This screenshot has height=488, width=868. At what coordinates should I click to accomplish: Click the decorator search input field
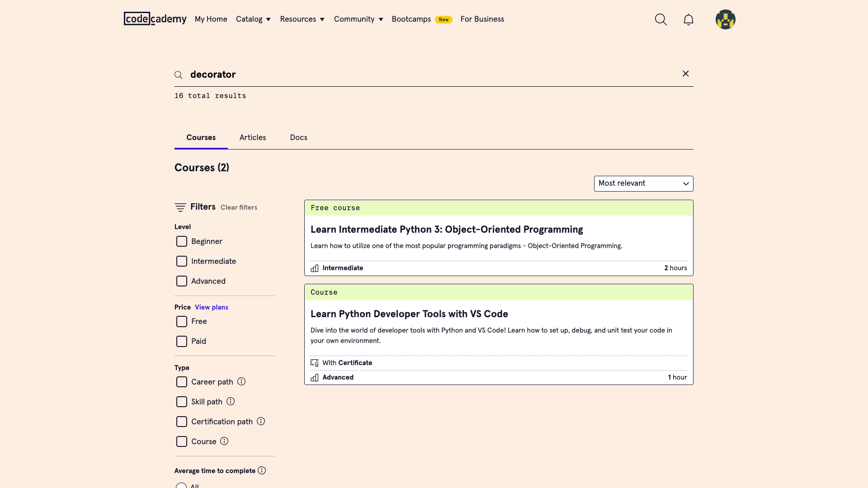(x=407, y=75)
